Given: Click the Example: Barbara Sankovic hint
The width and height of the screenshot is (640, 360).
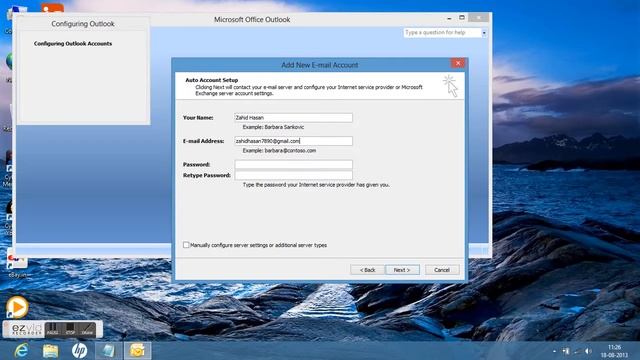Looking at the screenshot, I should tap(273, 127).
